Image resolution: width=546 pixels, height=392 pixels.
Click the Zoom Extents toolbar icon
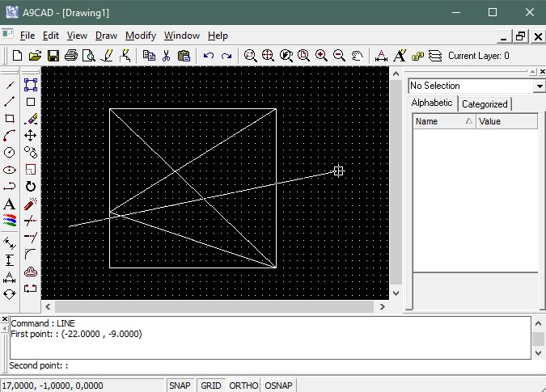268,56
